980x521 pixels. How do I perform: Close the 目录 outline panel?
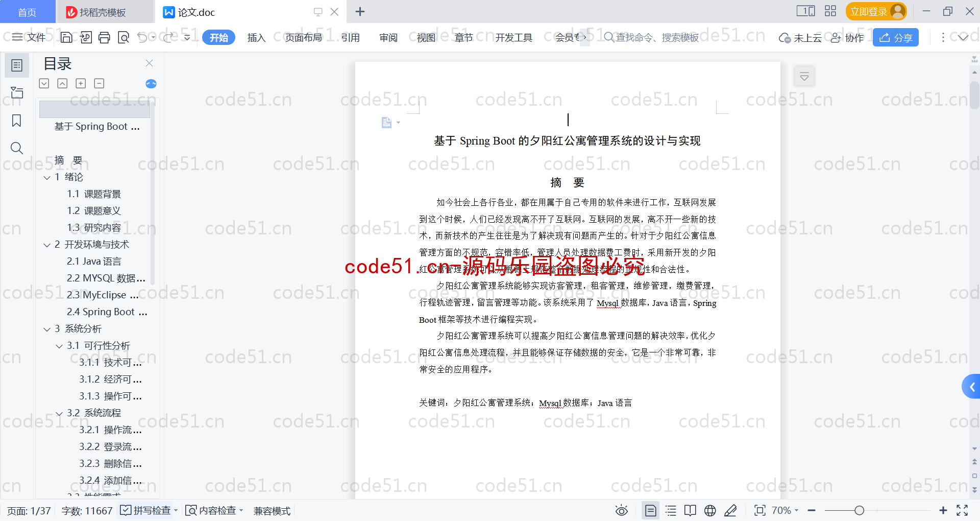[149, 63]
